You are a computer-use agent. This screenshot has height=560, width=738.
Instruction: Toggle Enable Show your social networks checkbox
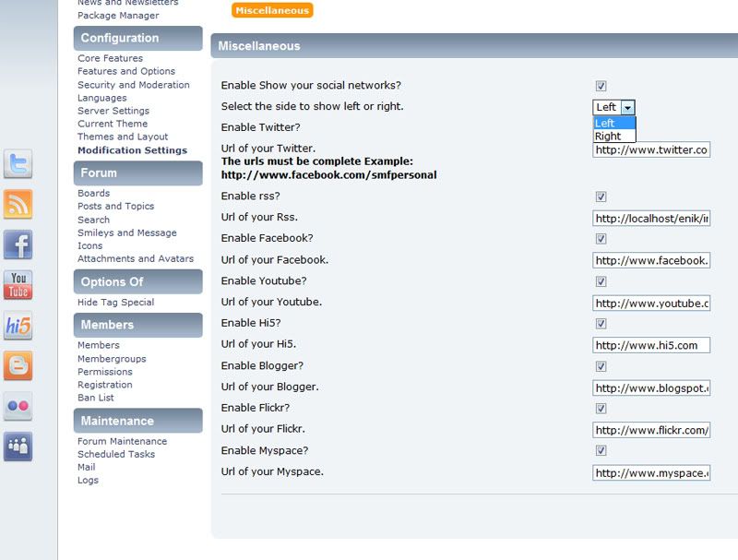[x=601, y=86]
